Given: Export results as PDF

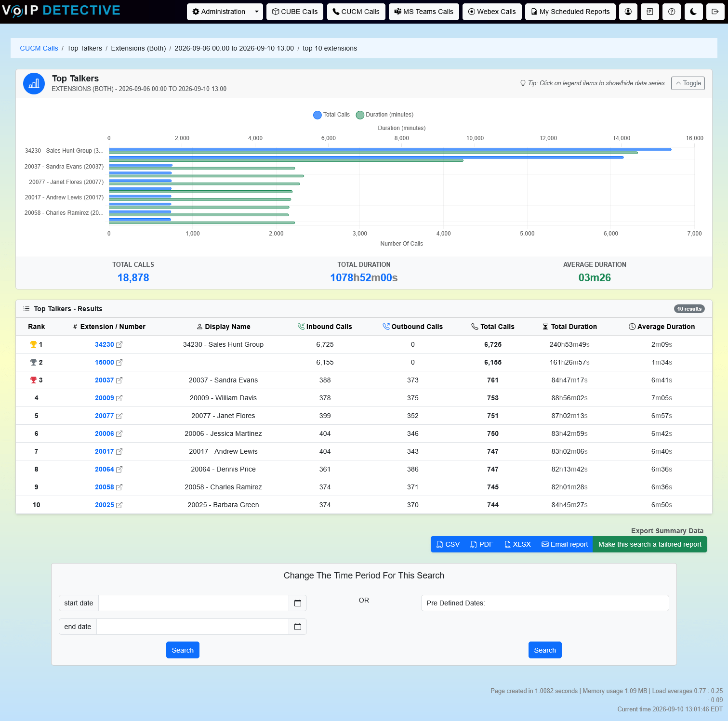Looking at the screenshot, I should tap(482, 544).
